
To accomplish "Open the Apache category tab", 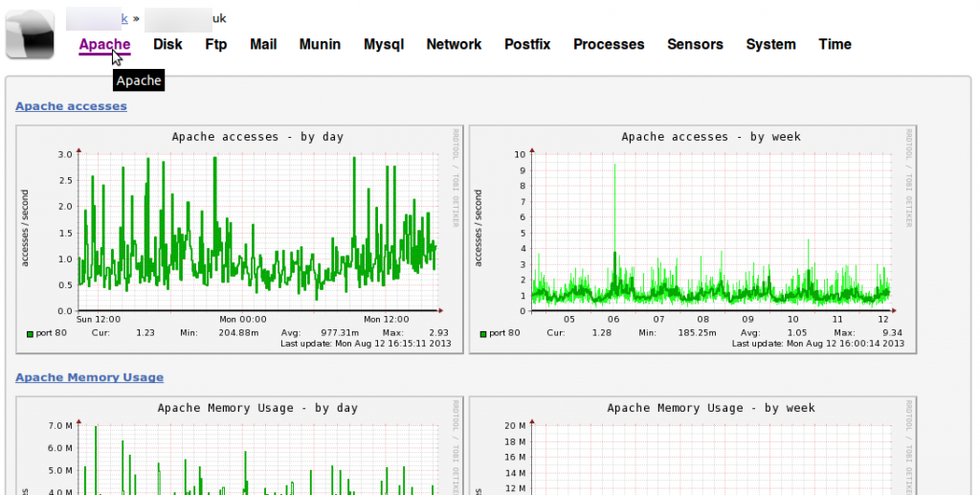I will tap(104, 44).
